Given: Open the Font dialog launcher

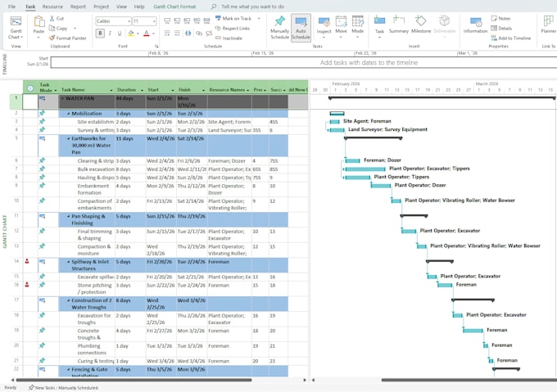Looking at the screenshot, I should 156,46.
